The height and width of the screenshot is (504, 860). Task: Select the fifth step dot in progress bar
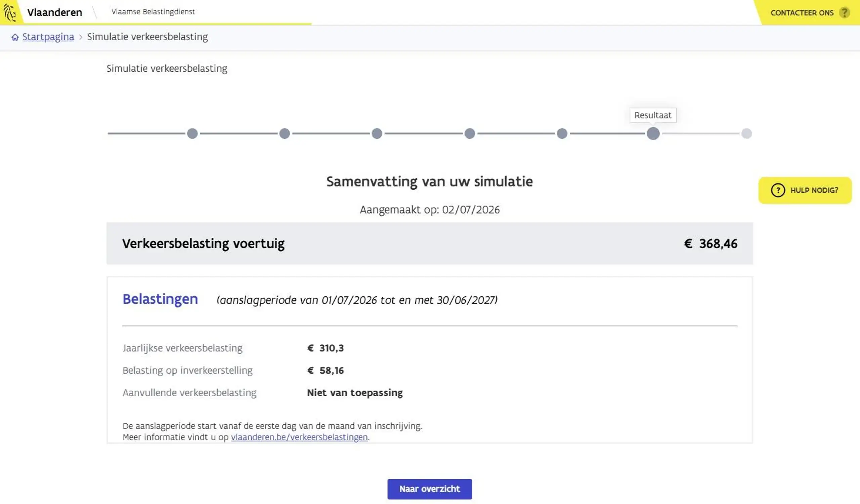tap(562, 134)
